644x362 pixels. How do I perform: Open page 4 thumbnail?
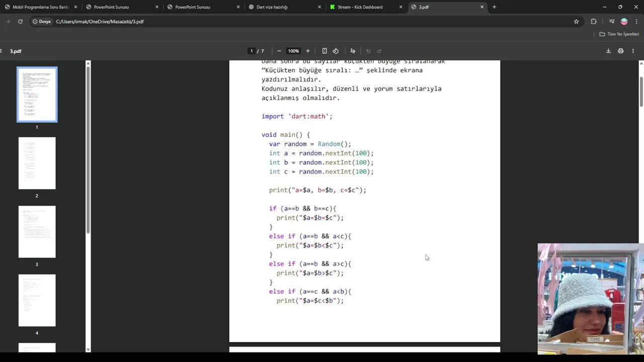coord(37,300)
